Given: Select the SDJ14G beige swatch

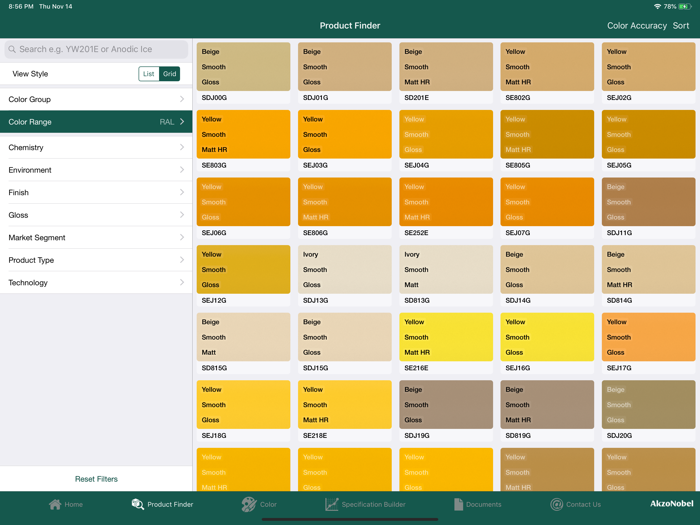Looking at the screenshot, I should pos(547,270).
